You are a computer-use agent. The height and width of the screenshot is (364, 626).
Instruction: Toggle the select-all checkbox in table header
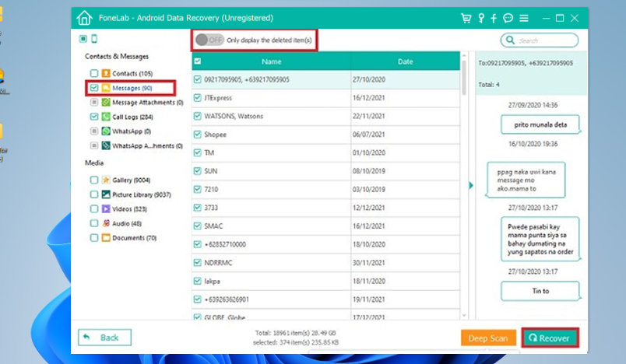click(197, 61)
